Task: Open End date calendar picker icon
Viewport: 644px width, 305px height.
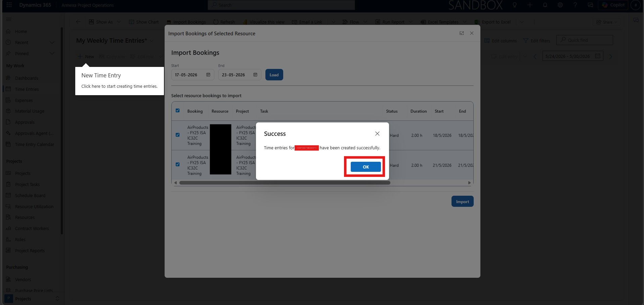Action: (255, 75)
